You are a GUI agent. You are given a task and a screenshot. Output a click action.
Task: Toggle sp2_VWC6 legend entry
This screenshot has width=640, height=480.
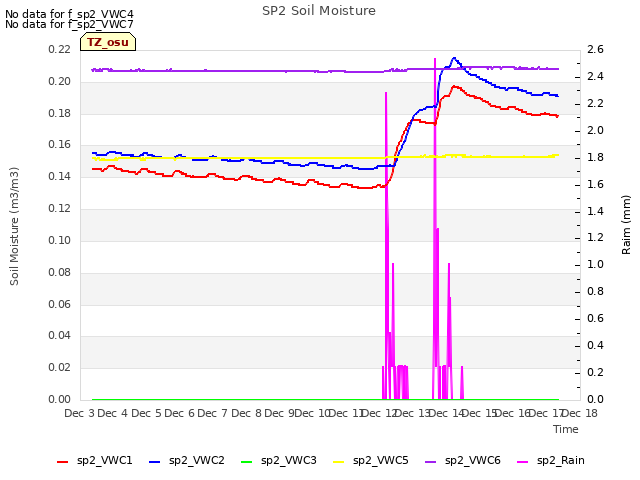463,461
